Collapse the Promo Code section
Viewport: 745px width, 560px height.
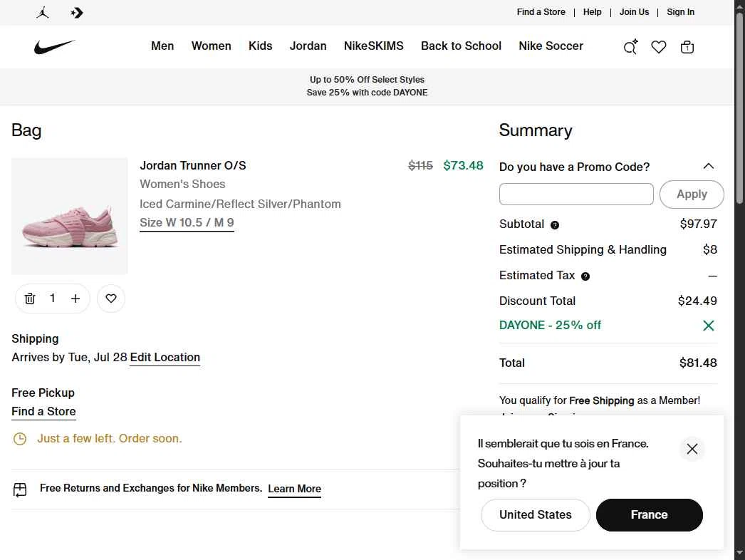(709, 166)
